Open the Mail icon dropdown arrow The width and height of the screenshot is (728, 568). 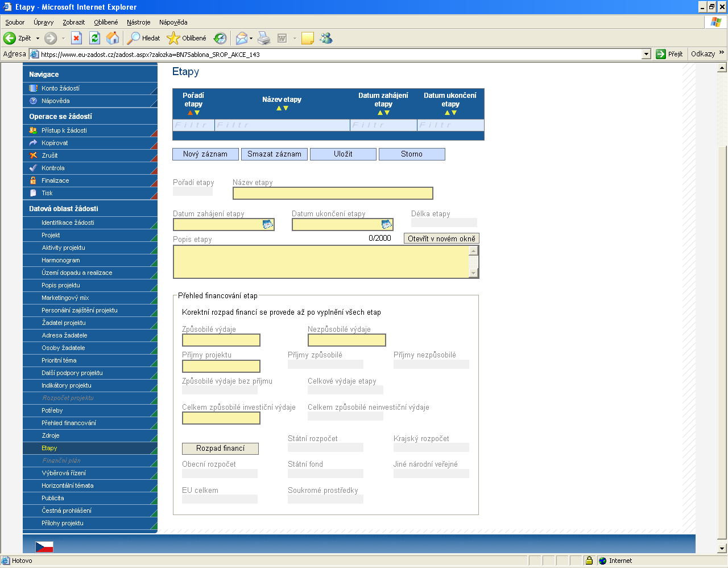pyautogui.click(x=251, y=39)
